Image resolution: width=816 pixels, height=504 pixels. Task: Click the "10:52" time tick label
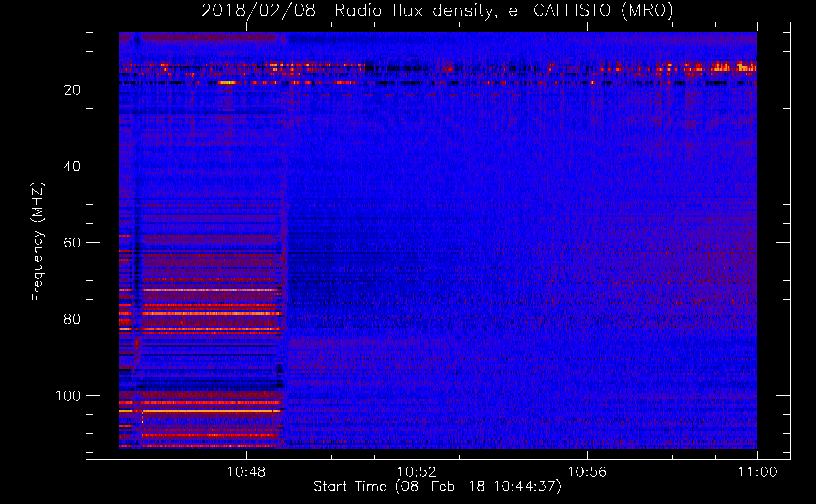point(417,472)
